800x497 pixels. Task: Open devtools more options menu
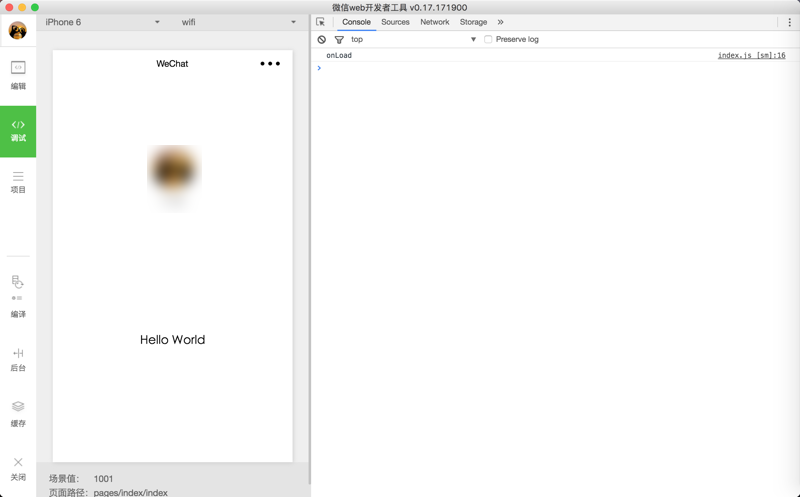pos(789,22)
